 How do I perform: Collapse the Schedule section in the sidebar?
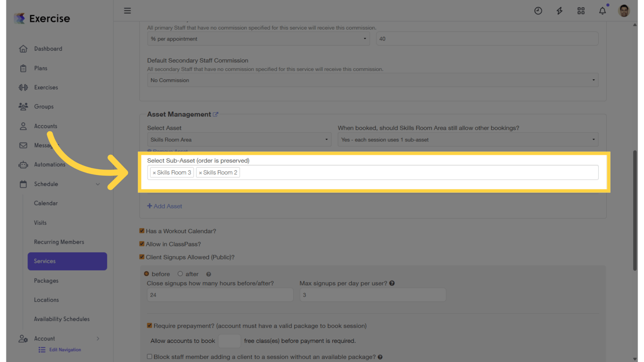point(98,184)
